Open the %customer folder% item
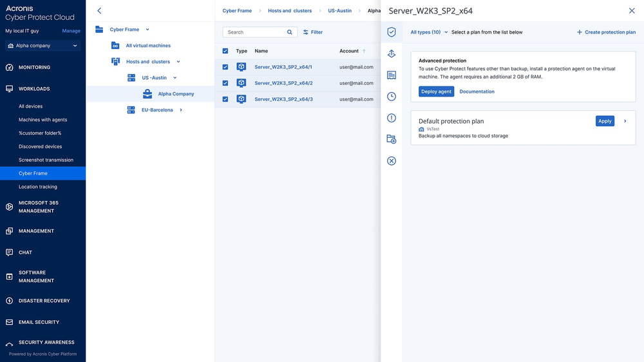 pyautogui.click(x=40, y=133)
